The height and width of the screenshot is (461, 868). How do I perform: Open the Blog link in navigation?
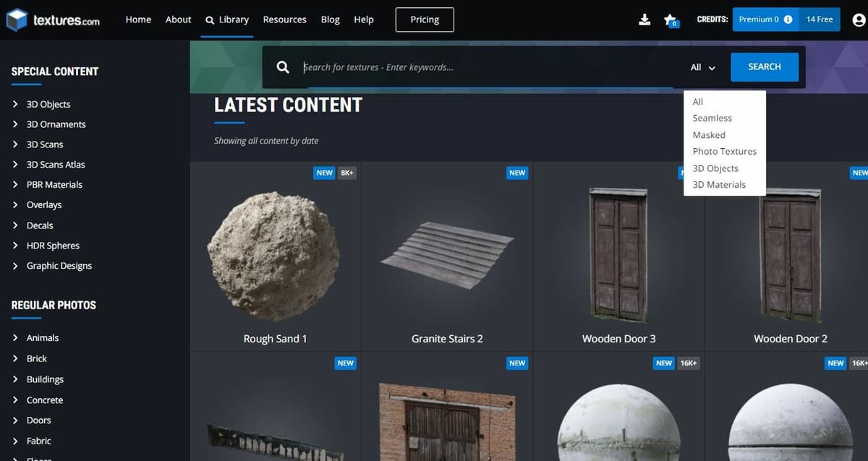coord(330,20)
